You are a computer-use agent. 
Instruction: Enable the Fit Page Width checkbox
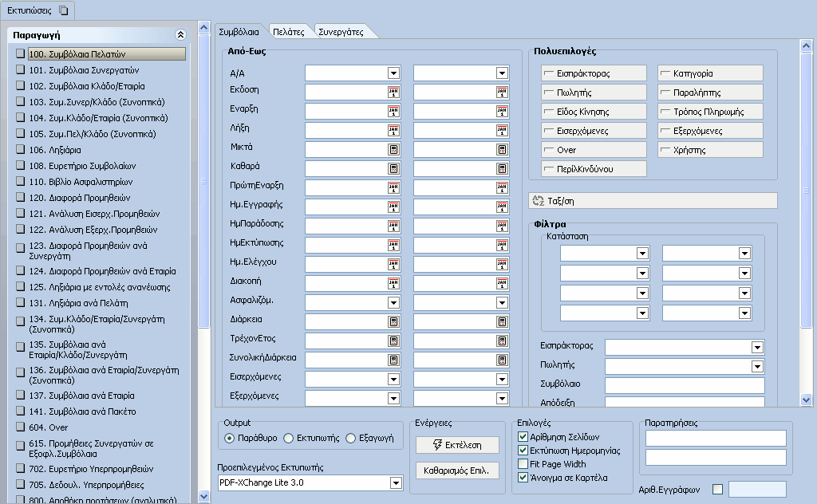[523, 464]
